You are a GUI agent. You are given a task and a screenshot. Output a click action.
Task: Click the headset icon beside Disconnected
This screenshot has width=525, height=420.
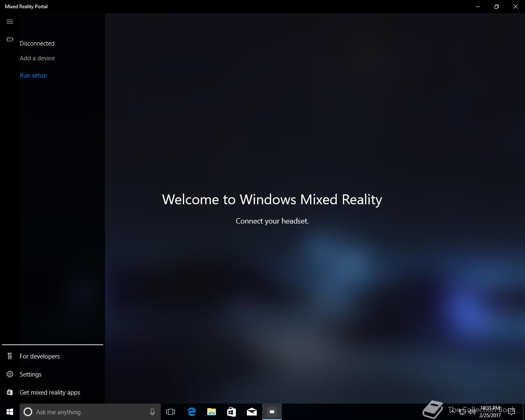(10, 39)
